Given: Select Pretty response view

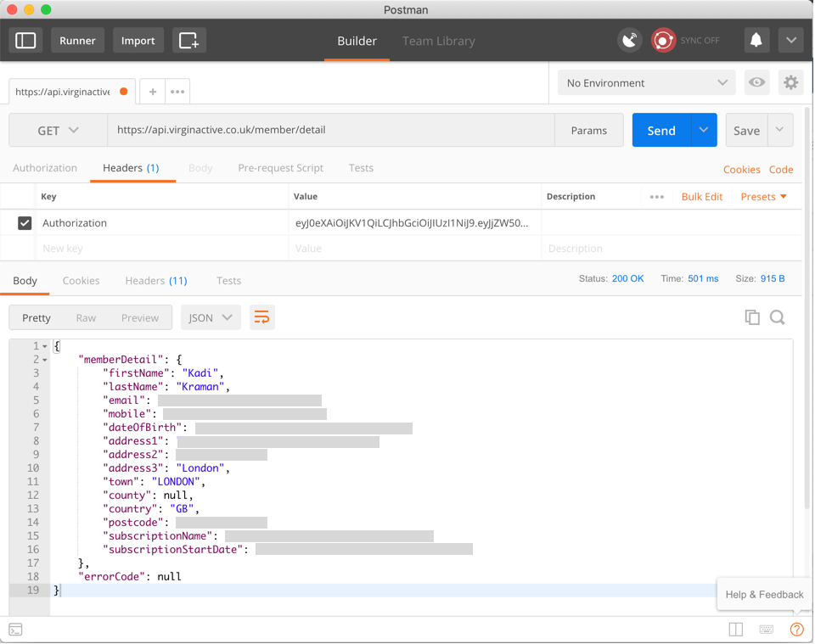Looking at the screenshot, I should pyautogui.click(x=37, y=318).
